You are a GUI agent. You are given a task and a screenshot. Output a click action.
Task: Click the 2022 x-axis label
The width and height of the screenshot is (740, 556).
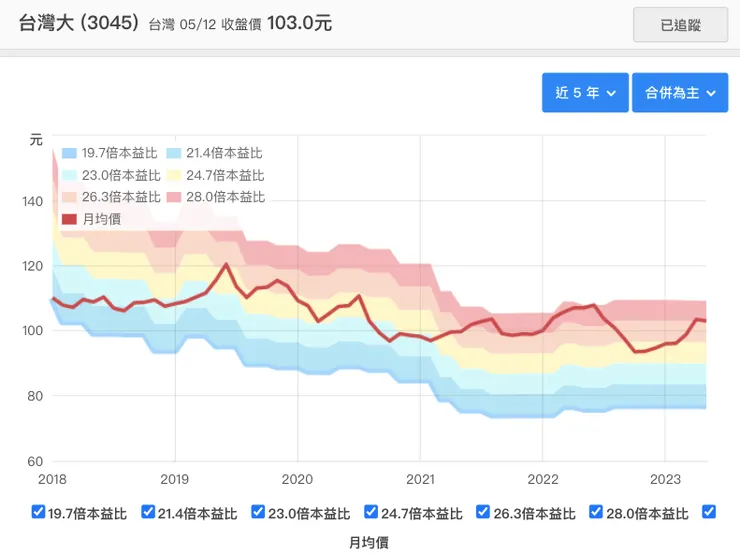click(543, 480)
